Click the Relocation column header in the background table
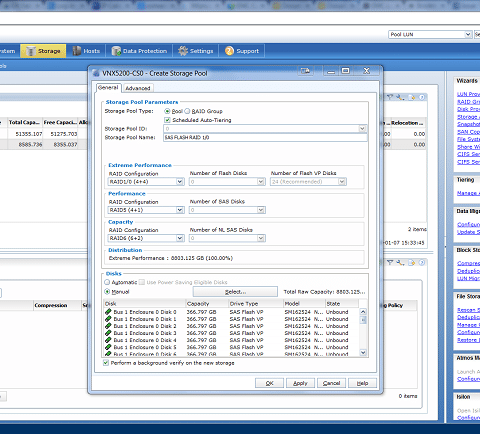 [408, 123]
